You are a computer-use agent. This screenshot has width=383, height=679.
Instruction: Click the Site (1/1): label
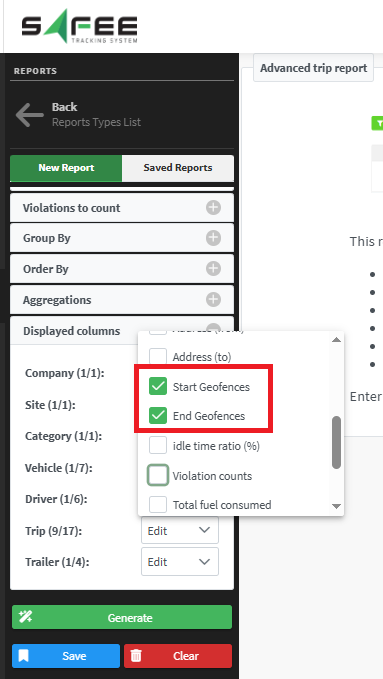(x=50, y=405)
